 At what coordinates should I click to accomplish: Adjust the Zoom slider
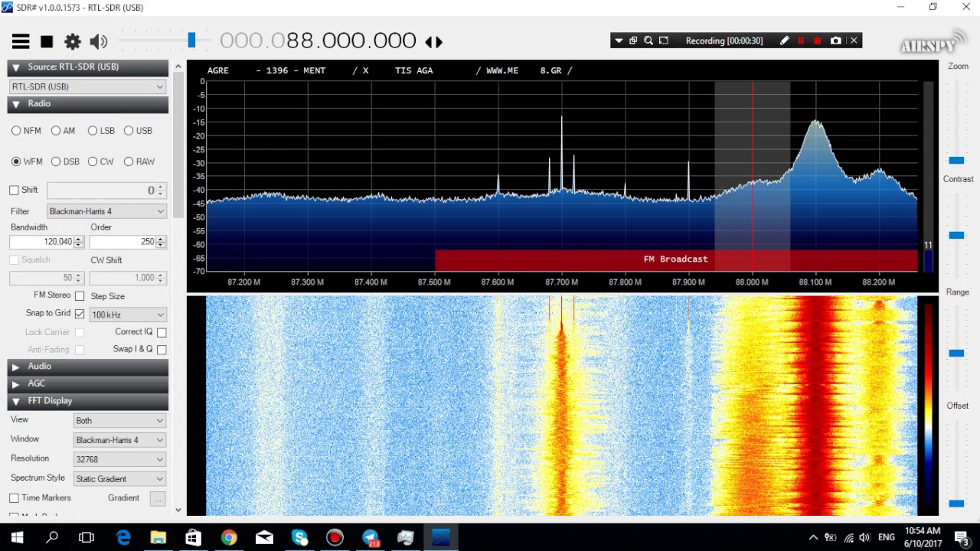(x=956, y=160)
